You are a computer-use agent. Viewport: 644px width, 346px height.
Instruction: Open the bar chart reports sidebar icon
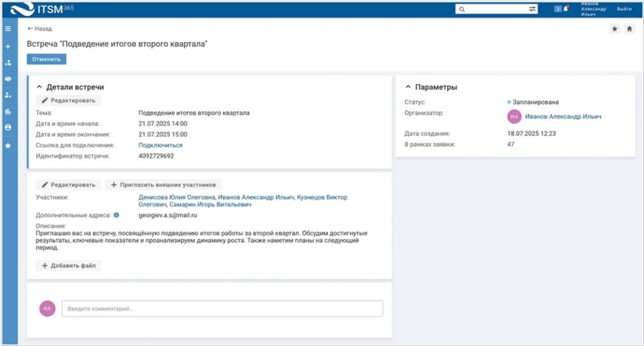pyautogui.click(x=8, y=111)
